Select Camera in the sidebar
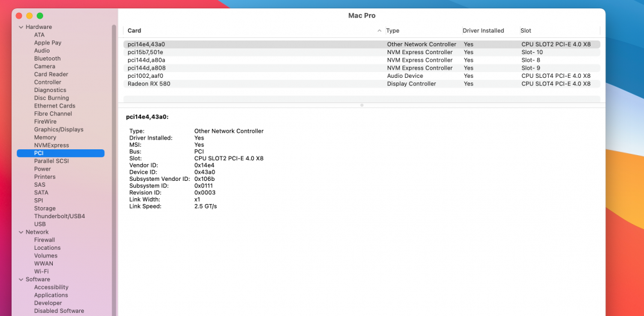The height and width of the screenshot is (316, 644). click(44, 66)
